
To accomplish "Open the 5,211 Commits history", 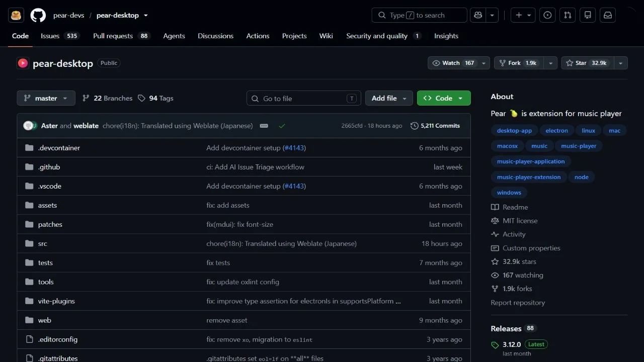I will [435, 126].
